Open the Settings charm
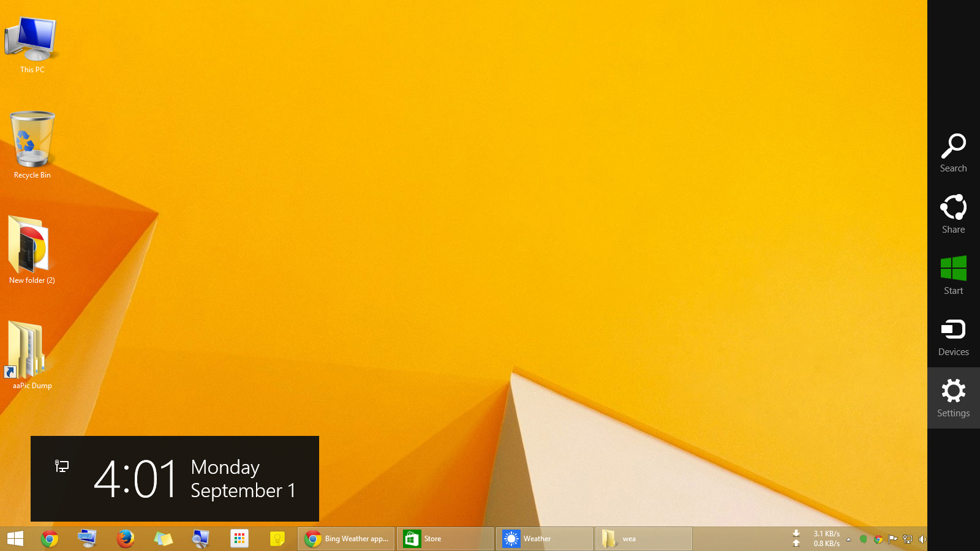The width and height of the screenshot is (980, 551). click(x=953, y=397)
